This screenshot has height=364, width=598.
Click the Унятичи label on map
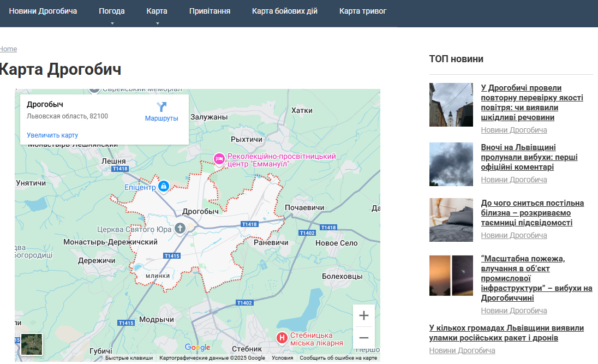click(x=31, y=183)
